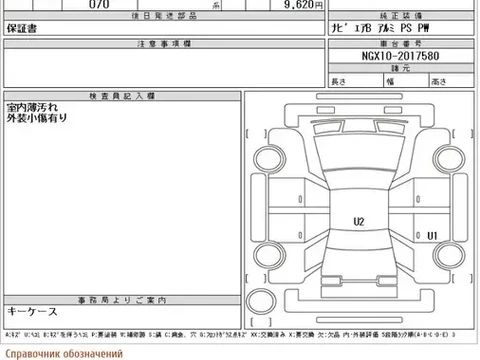Image resolution: width=480 pixels, height=360 pixels.
Task: Click the spare tire circle in diagram
Action: 260,301
